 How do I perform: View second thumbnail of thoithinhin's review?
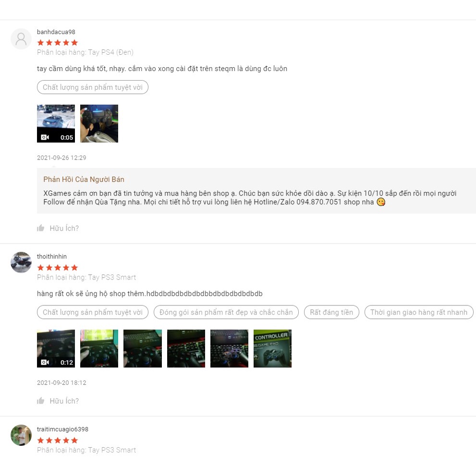pyautogui.click(x=99, y=349)
